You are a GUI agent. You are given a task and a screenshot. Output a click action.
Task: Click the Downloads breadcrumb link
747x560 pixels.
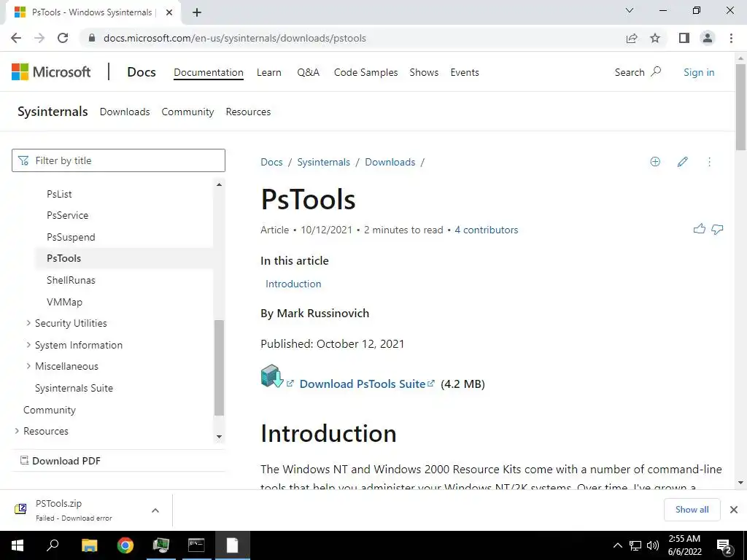pos(390,162)
